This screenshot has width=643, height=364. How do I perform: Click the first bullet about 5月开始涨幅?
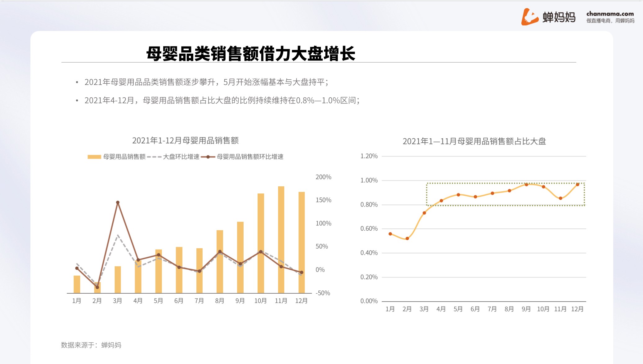click(x=206, y=82)
